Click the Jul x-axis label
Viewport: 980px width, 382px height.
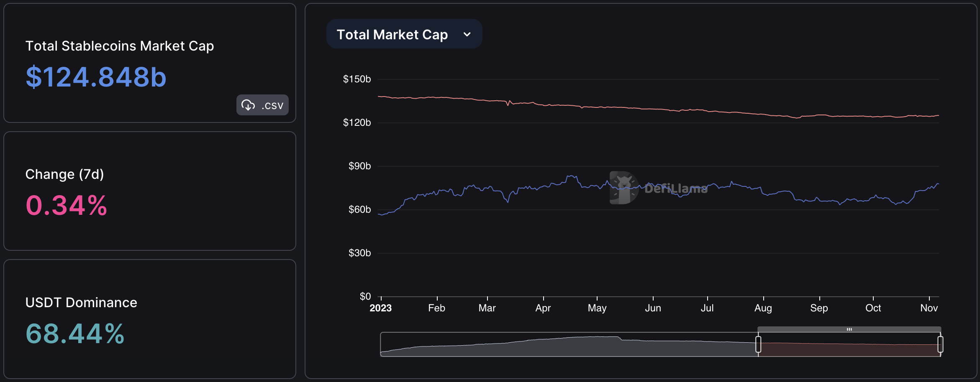(707, 308)
